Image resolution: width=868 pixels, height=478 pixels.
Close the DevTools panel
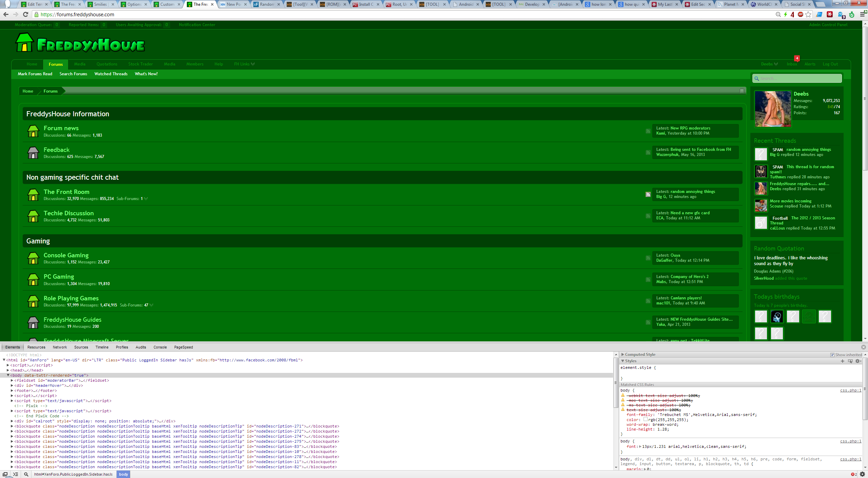point(864,347)
